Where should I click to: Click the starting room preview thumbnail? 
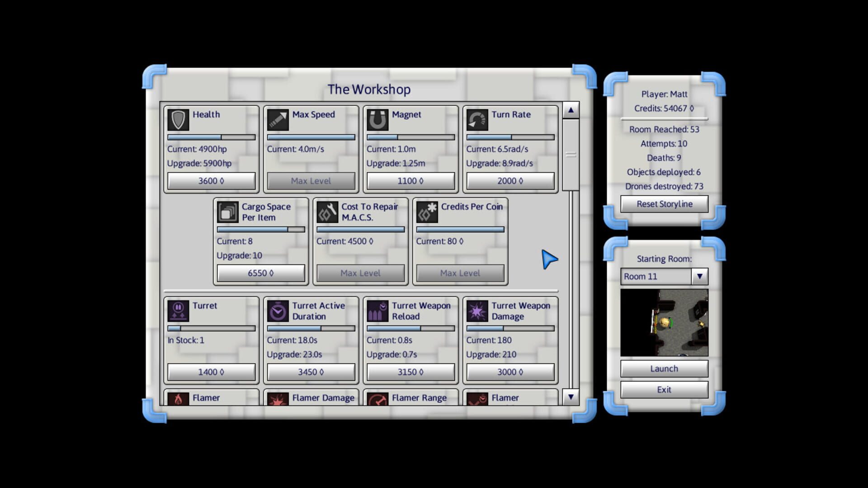click(664, 323)
